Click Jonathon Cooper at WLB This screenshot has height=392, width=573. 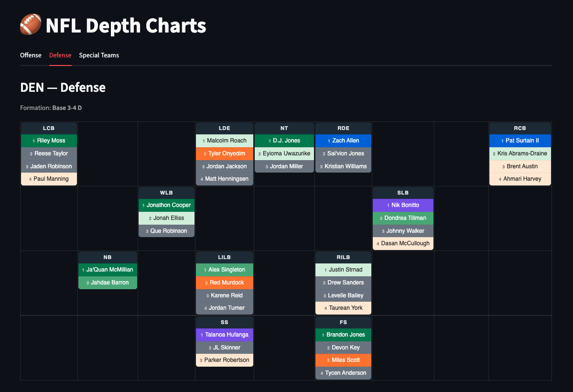pyautogui.click(x=166, y=205)
